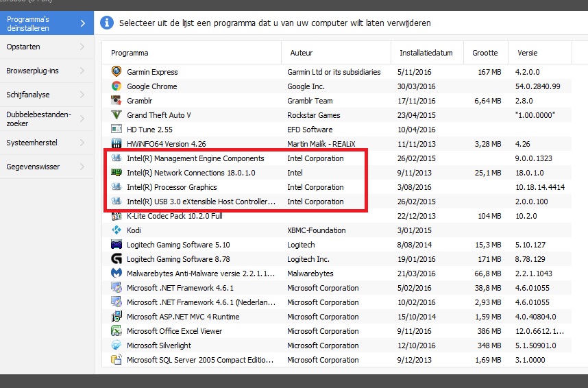
Task: Click the Logitech Gaming Software 8.78 icon
Action: (x=117, y=259)
